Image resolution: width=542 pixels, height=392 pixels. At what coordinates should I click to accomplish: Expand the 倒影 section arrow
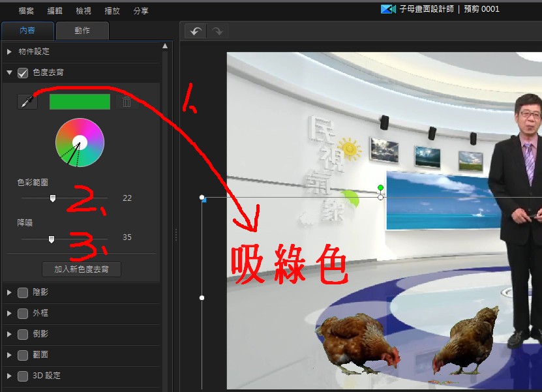pyautogui.click(x=9, y=334)
